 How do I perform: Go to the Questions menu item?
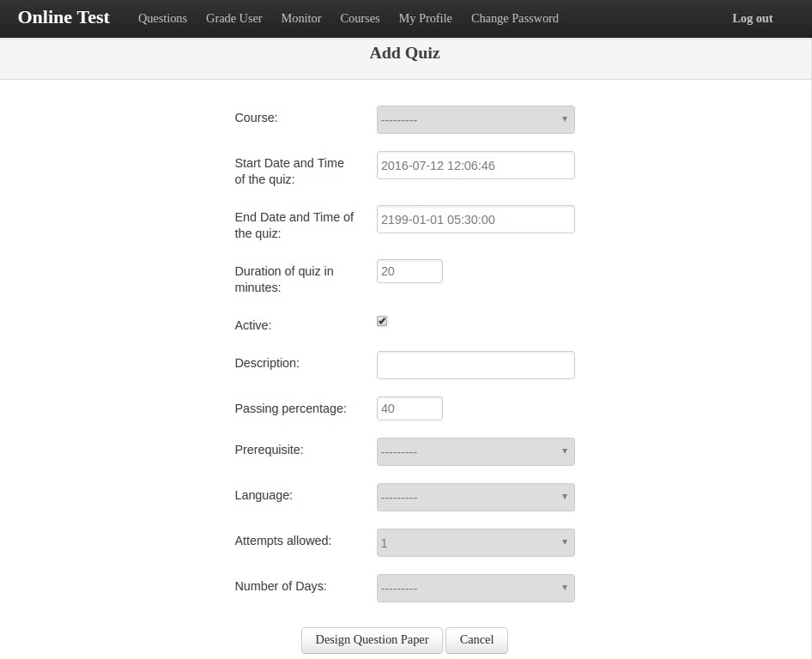pos(162,19)
